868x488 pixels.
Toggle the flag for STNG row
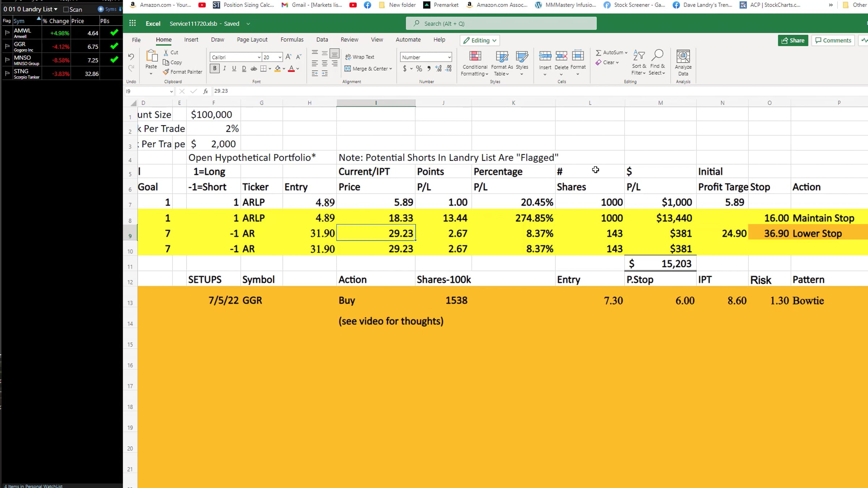[x=7, y=73]
